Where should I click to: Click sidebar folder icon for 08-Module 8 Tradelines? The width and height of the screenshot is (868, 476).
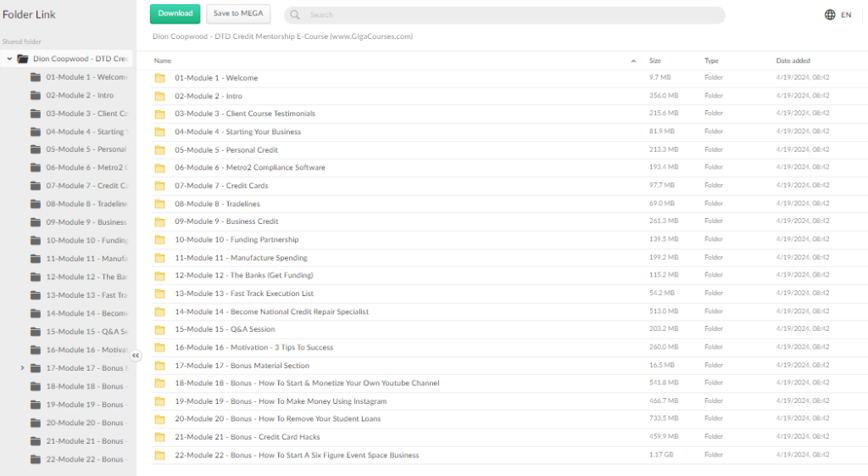point(36,204)
